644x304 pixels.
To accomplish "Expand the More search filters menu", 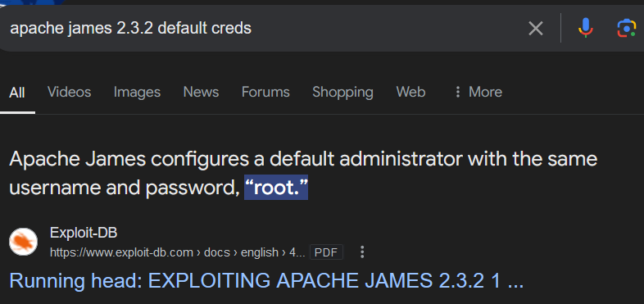I will click(478, 92).
